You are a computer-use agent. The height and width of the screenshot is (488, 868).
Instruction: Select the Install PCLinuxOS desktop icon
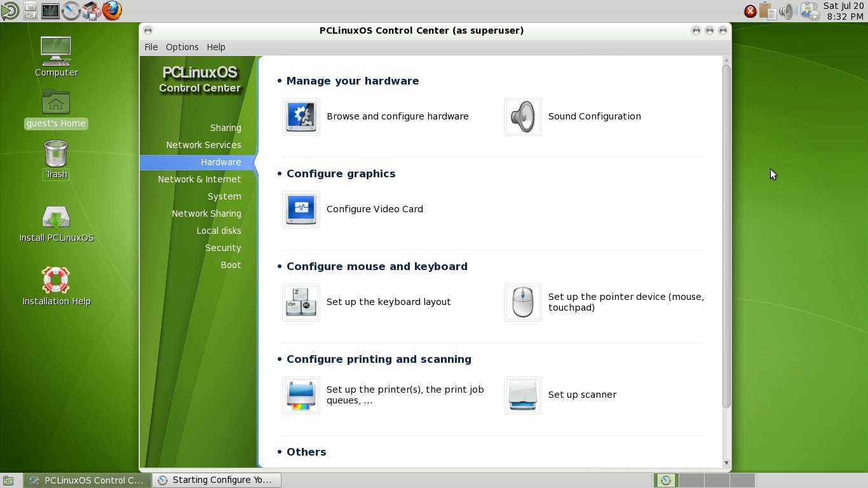(56, 217)
